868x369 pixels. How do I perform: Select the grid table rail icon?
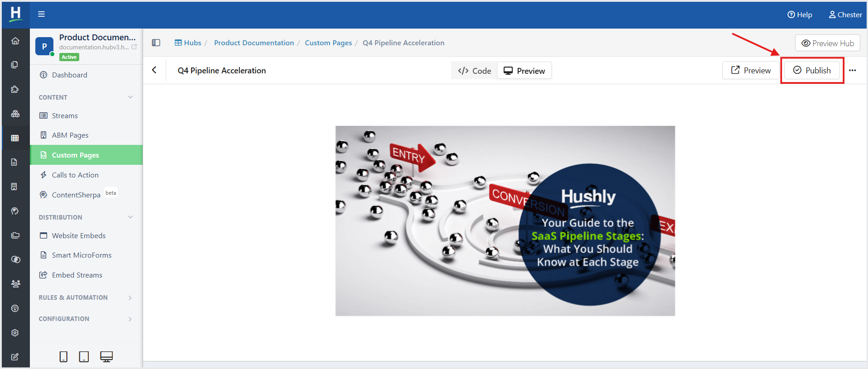[15, 138]
